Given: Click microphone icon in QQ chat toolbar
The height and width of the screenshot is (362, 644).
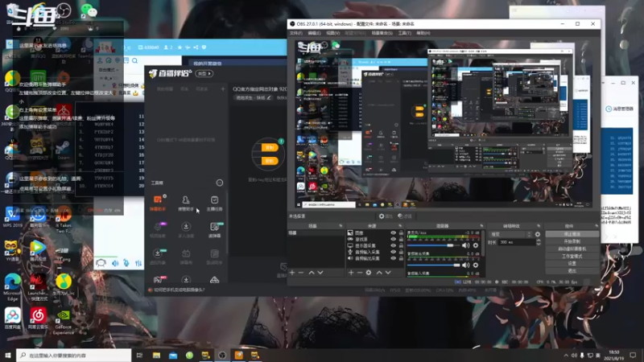Looking at the screenshot, I should [x=126, y=263].
